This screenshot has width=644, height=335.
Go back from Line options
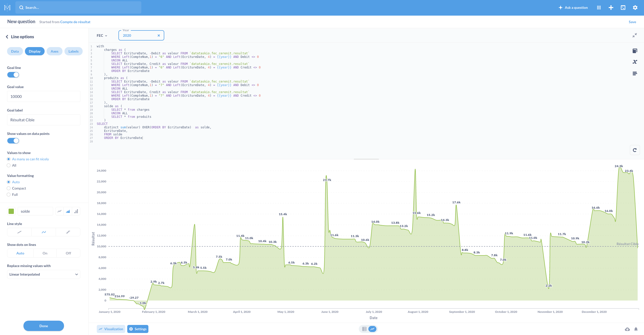(7, 37)
